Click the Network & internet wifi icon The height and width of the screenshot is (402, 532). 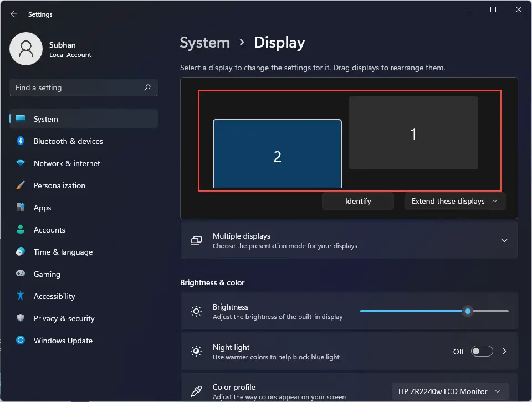(21, 163)
